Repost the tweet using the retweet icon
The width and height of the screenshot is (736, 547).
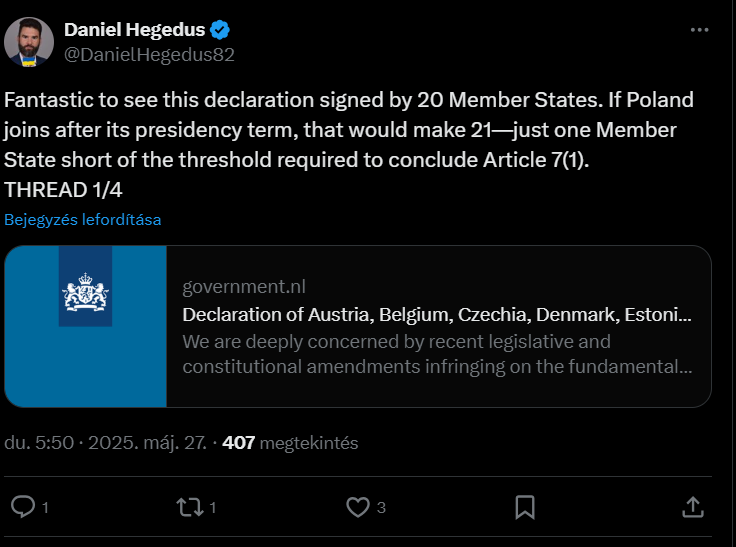(x=190, y=507)
